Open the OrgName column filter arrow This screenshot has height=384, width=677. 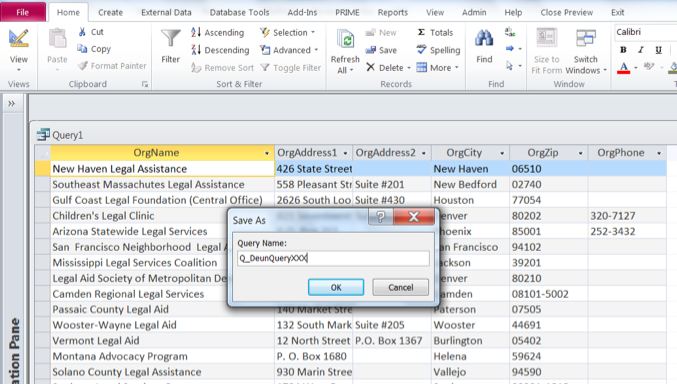(266, 153)
